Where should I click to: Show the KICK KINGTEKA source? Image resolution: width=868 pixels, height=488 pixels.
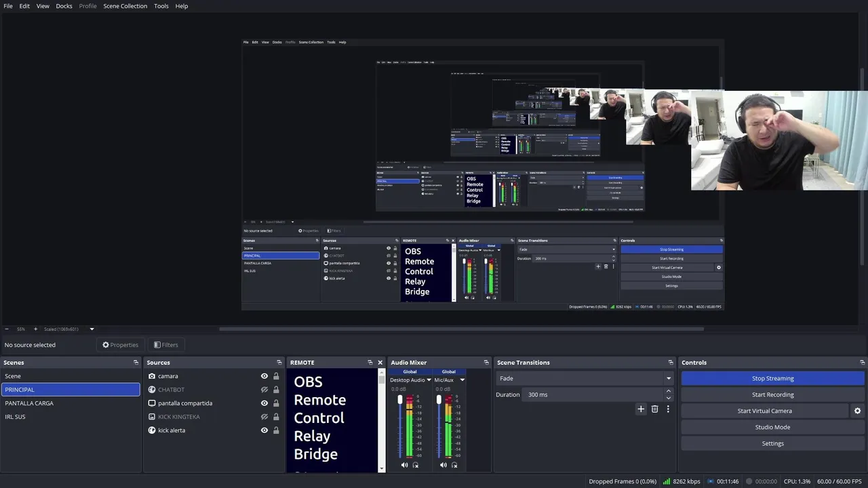(264, 417)
